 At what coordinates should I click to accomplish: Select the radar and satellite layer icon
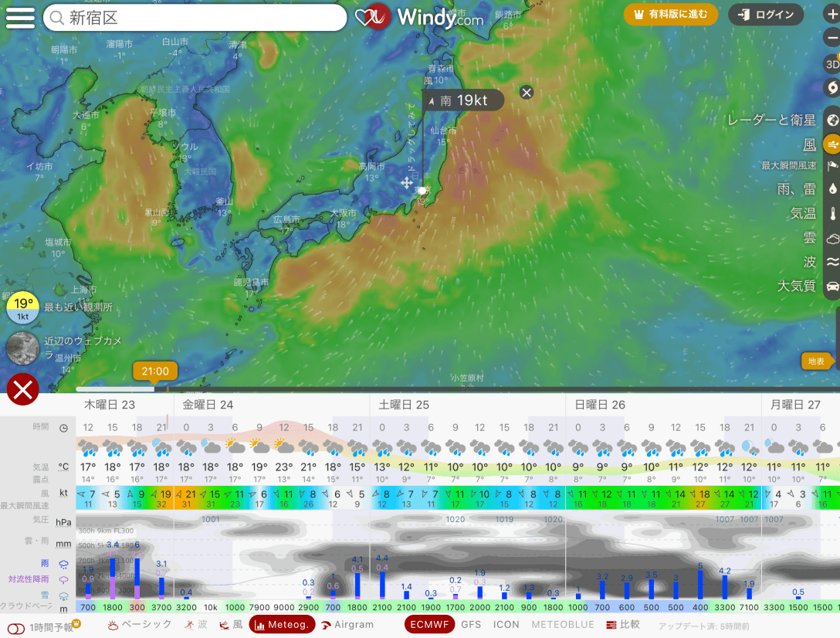coord(832,120)
